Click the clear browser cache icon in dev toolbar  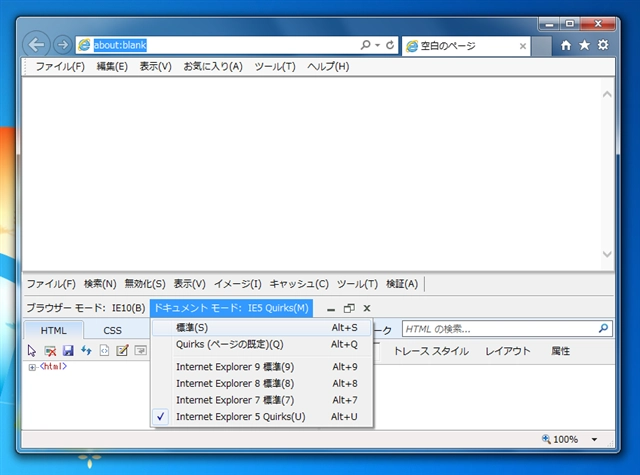50,351
